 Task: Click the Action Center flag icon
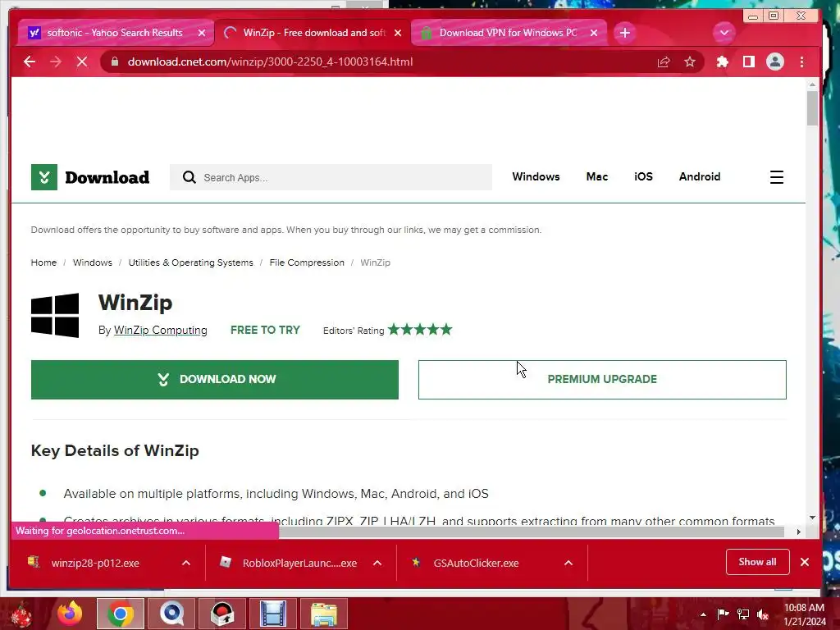click(x=723, y=614)
